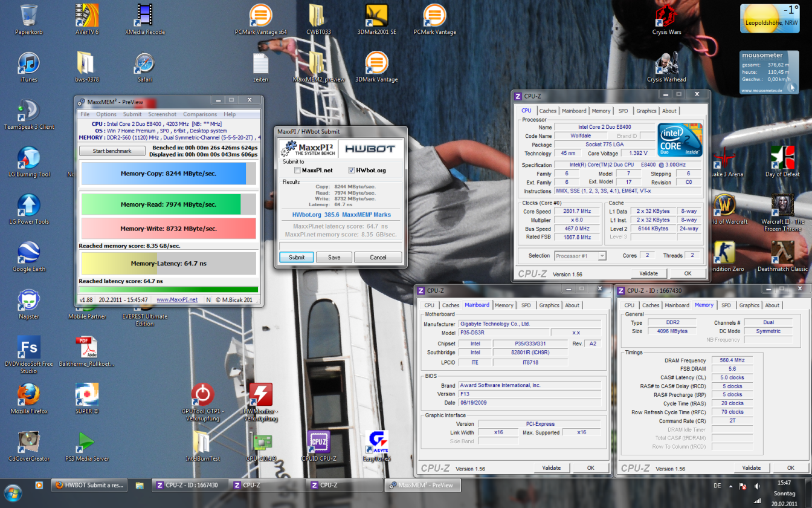Launch CPUID CPU-Z desktop shortcut
Image resolution: width=812 pixels, height=508 pixels.
click(319, 446)
